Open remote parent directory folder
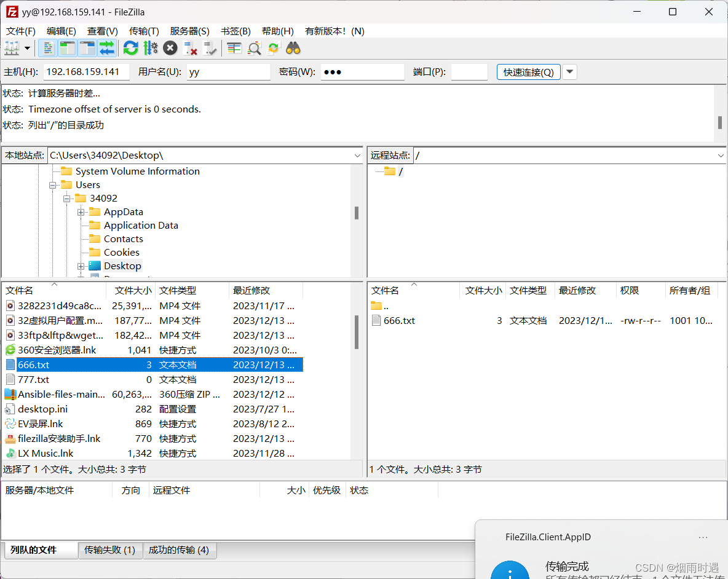Viewport: 728px width, 579px height. 380,306
